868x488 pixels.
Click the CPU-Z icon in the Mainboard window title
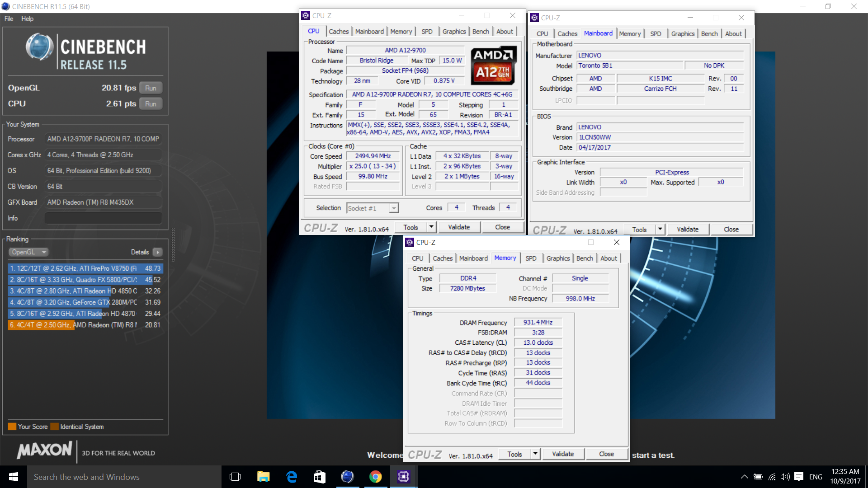[534, 18]
